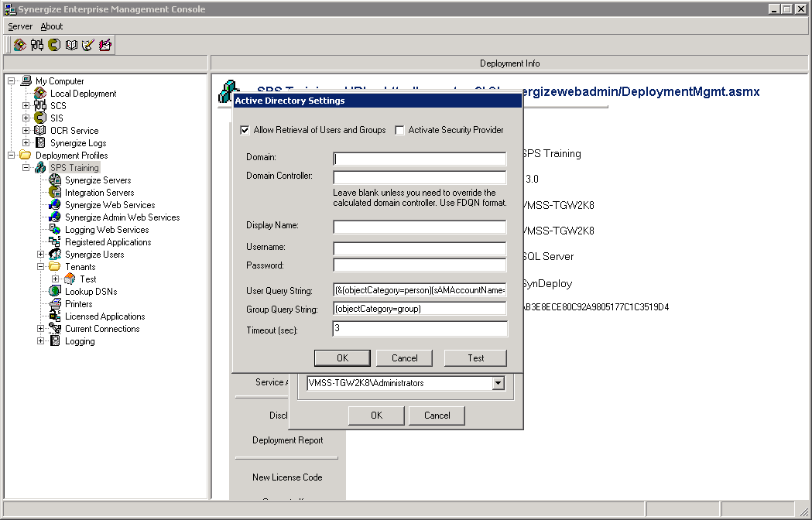Viewport: 812px width, 520px height.
Task: Click the Printers icon in the tree
Action: tap(55, 304)
